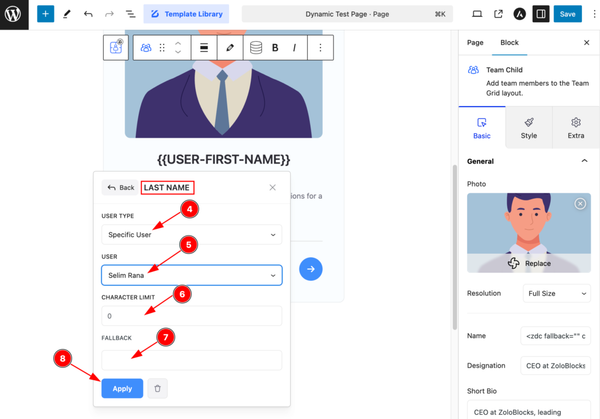Collapse the General section
Screen dimensions: 600x419
(x=584, y=161)
